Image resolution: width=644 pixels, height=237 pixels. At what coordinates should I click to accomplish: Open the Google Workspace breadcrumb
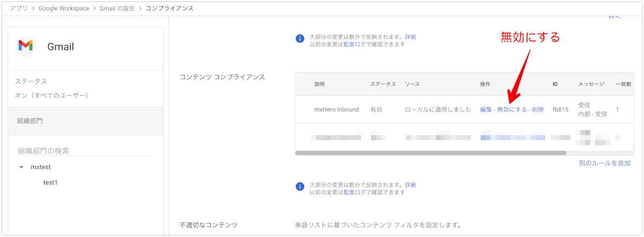click(64, 9)
